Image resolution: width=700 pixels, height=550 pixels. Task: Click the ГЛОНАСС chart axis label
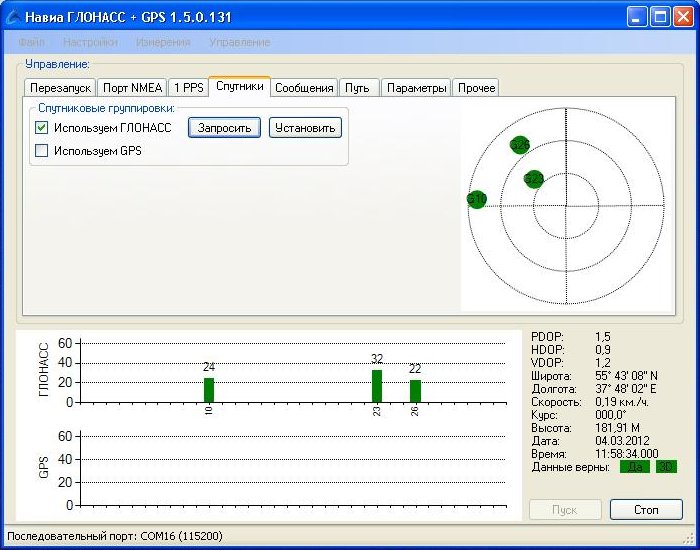[43, 370]
